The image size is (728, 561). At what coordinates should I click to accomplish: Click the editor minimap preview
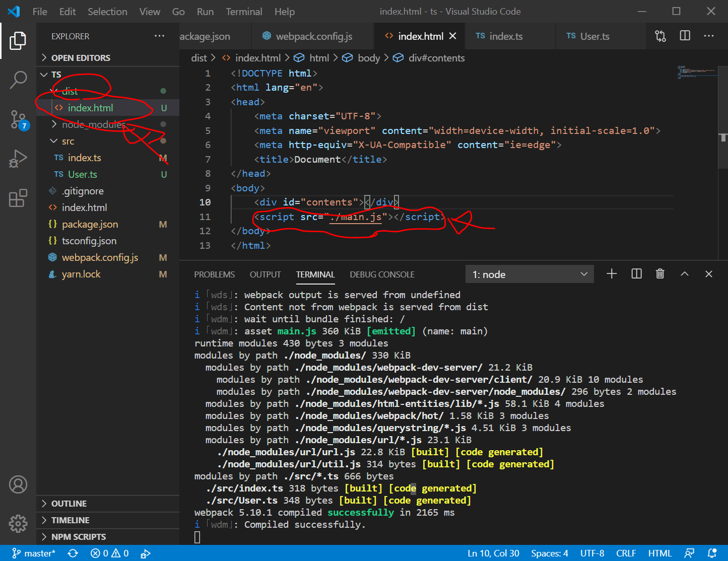(x=697, y=72)
